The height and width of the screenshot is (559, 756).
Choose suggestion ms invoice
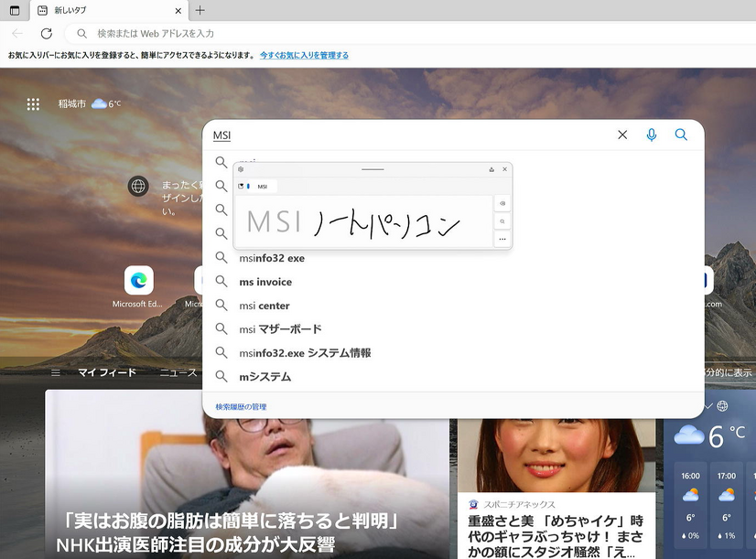(453, 282)
